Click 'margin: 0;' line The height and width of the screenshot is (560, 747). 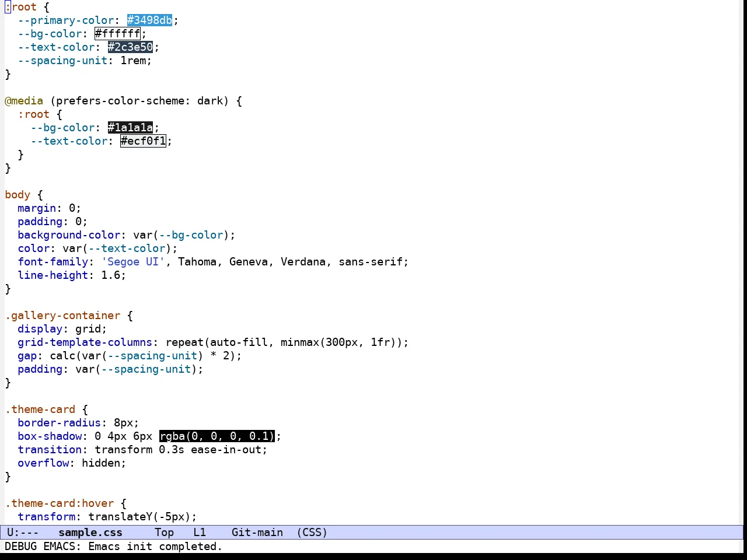tap(50, 208)
